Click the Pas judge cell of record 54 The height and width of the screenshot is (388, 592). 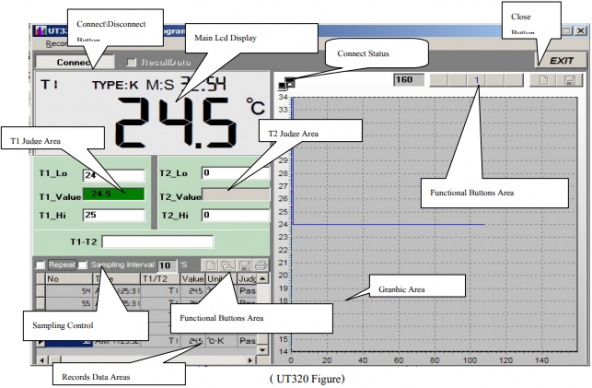(x=247, y=291)
